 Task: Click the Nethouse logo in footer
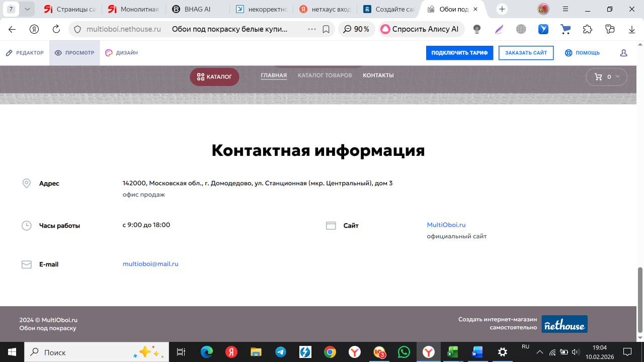[x=565, y=324]
